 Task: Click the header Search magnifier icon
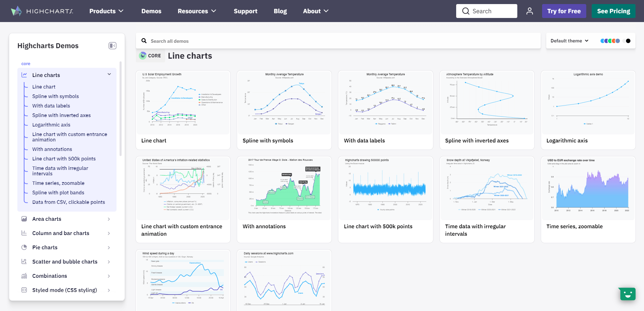click(x=466, y=11)
